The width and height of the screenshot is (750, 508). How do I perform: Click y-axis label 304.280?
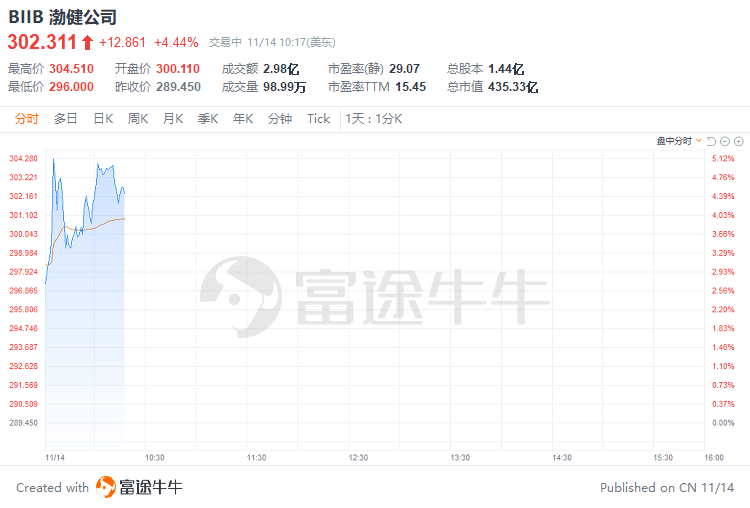click(x=23, y=158)
